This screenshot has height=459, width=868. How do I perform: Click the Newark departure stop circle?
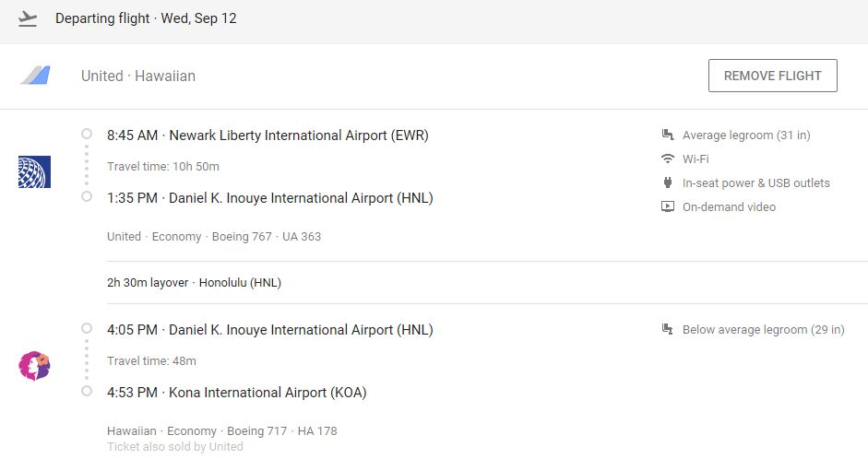coord(87,134)
